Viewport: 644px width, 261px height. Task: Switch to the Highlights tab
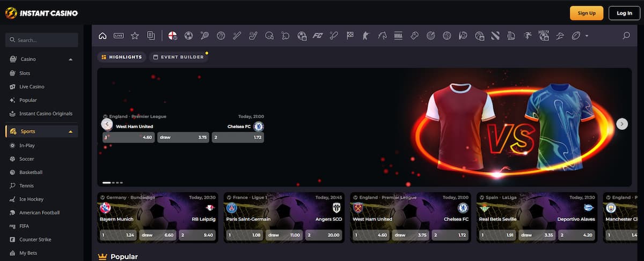(x=121, y=57)
